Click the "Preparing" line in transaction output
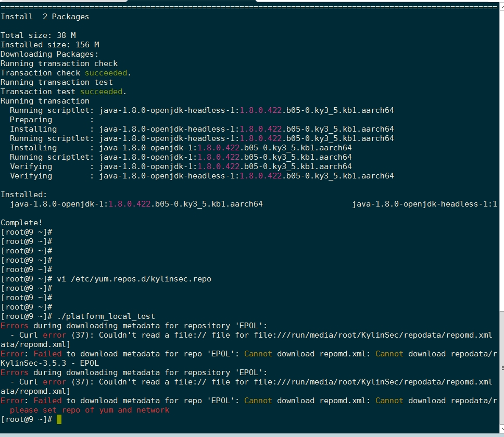The height and width of the screenshot is (437, 504). click(31, 120)
